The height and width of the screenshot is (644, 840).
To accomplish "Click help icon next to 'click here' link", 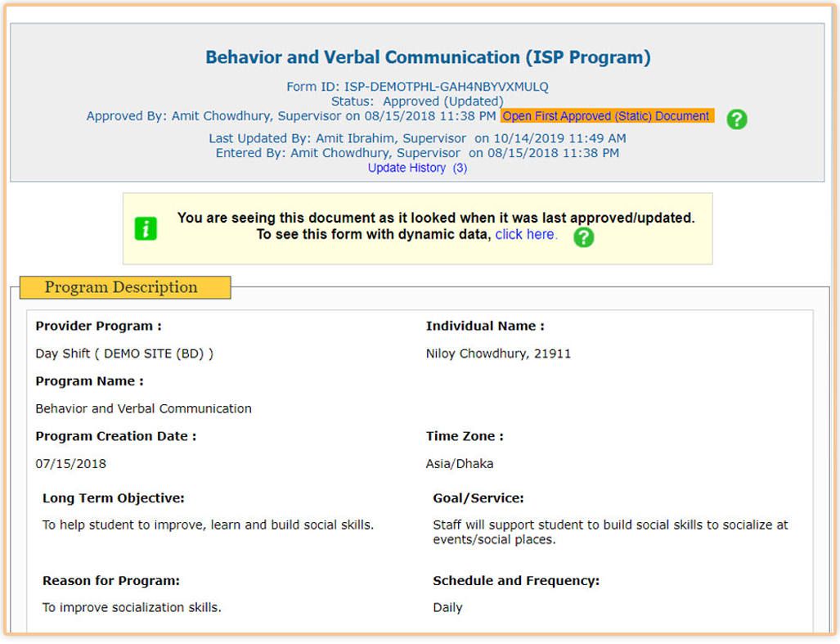I will click(x=583, y=236).
